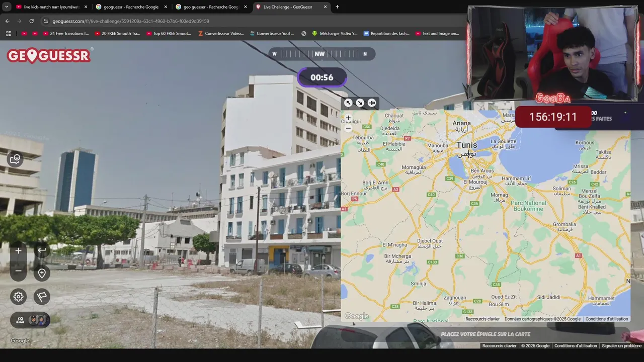
Task: Open the 'Text and Image ani...' bookmark
Action: [x=437, y=34]
